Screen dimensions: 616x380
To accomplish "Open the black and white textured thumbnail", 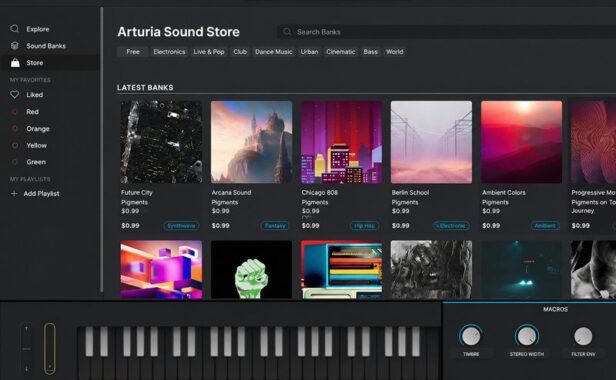I will click(x=431, y=270).
